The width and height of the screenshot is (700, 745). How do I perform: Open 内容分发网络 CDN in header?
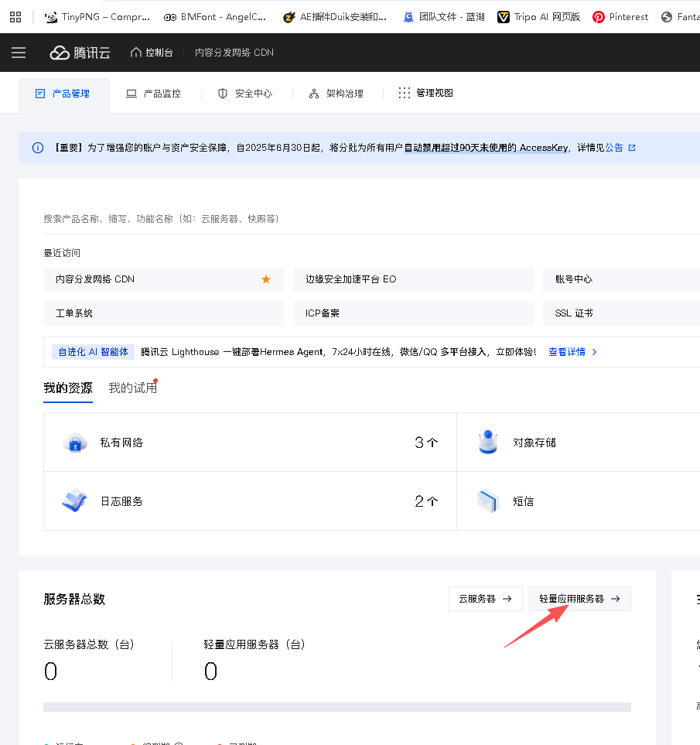tap(234, 53)
